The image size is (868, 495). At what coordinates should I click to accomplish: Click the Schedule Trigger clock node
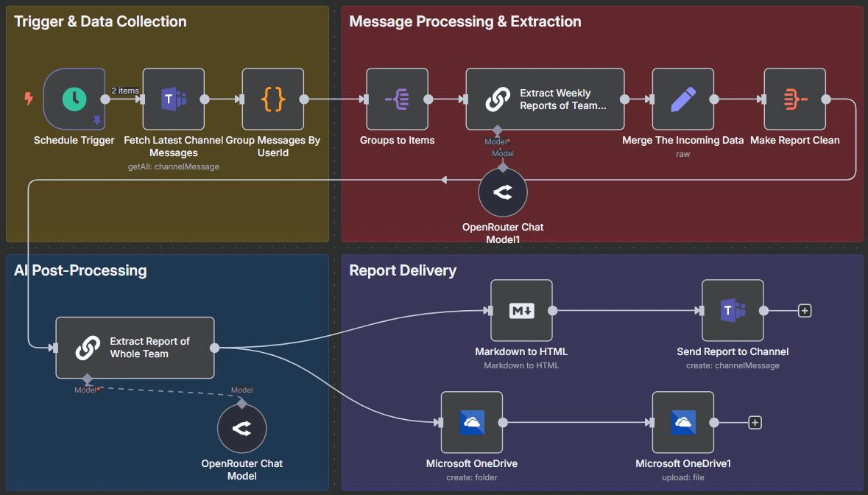[x=74, y=99]
